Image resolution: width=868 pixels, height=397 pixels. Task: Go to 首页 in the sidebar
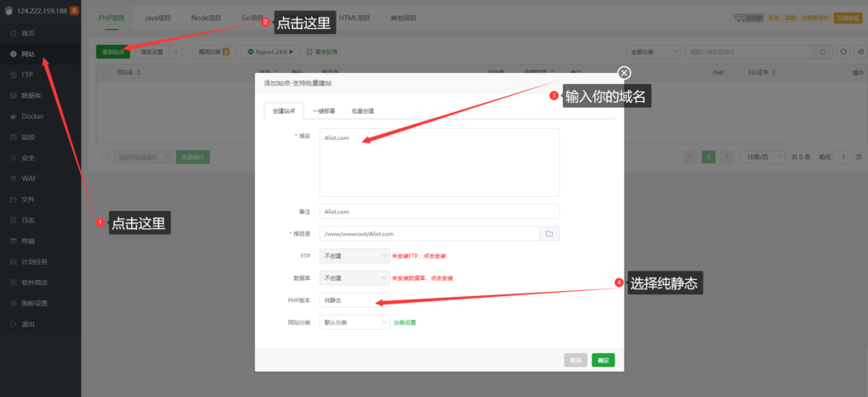click(x=28, y=32)
